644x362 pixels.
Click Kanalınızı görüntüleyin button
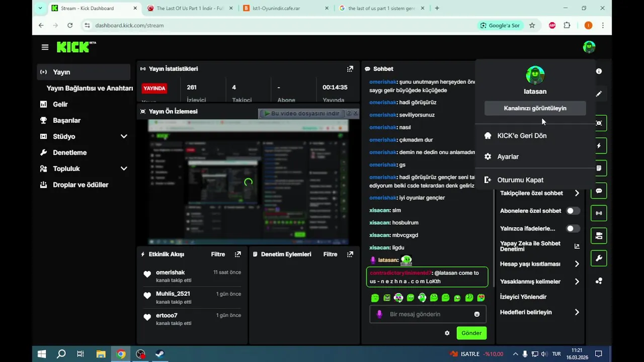click(535, 108)
